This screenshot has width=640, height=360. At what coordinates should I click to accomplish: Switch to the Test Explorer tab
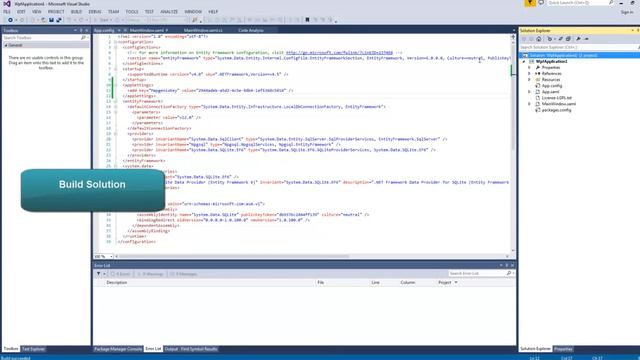point(33,349)
